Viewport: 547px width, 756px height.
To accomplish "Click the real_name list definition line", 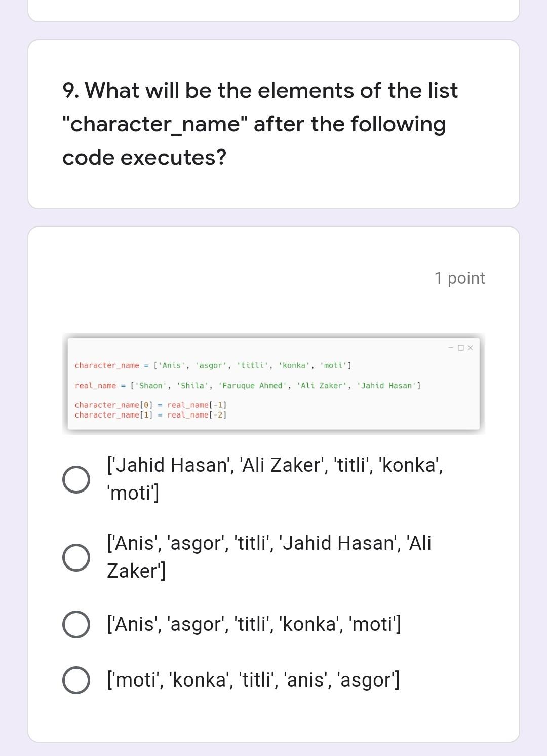I will tap(248, 386).
